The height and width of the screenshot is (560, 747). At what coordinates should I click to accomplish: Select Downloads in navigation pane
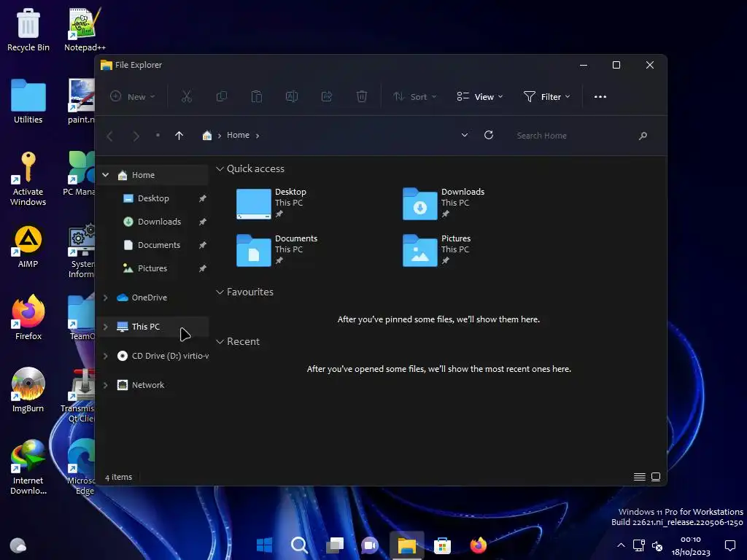tap(160, 222)
